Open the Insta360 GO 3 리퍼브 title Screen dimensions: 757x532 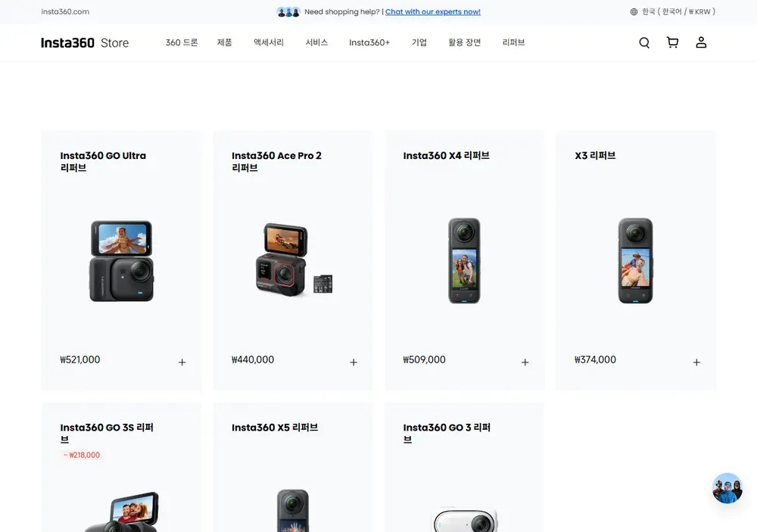447,433
